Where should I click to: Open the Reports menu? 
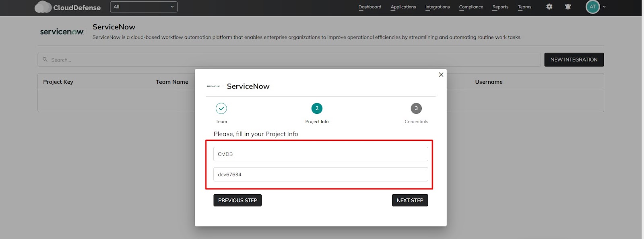click(500, 7)
